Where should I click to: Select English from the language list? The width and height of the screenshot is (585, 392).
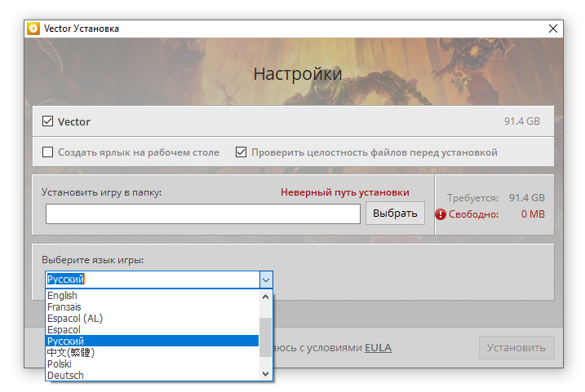[x=62, y=296]
